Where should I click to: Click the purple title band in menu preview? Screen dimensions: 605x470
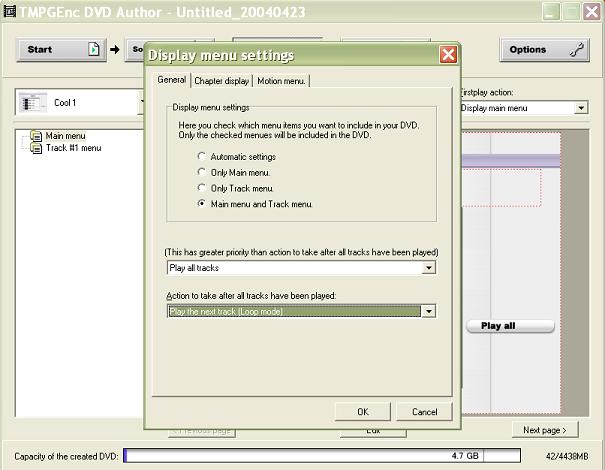[511, 161]
